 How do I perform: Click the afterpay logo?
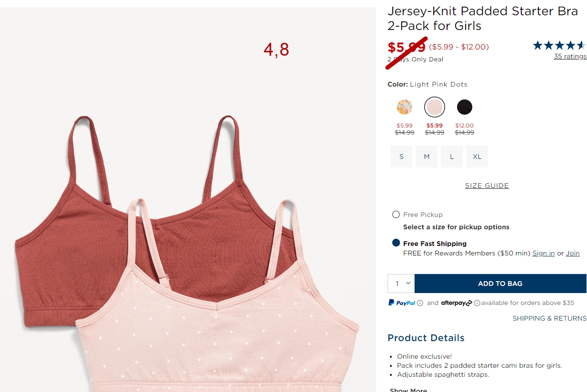457,303
